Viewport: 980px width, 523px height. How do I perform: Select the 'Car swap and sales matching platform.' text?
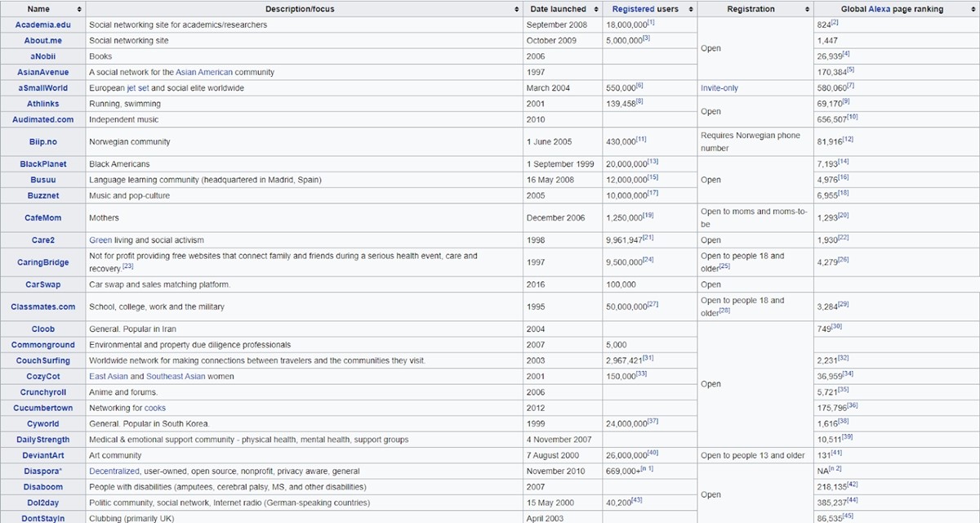pyautogui.click(x=159, y=284)
